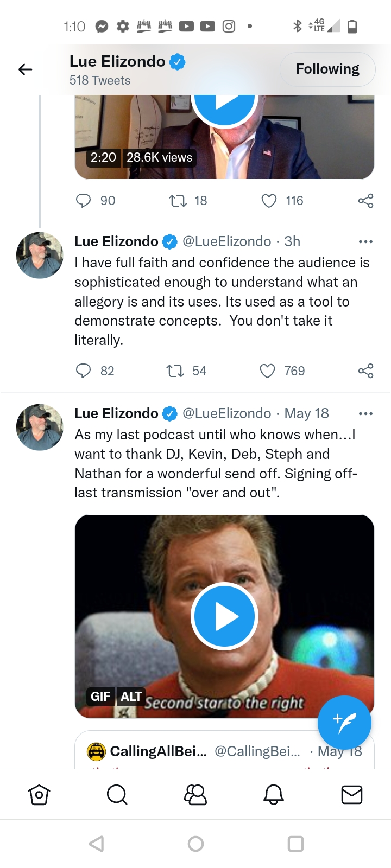Play the Second star to the right GIF
Image resolution: width=391 pixels, height=868 pixels.
pos(224,617)
